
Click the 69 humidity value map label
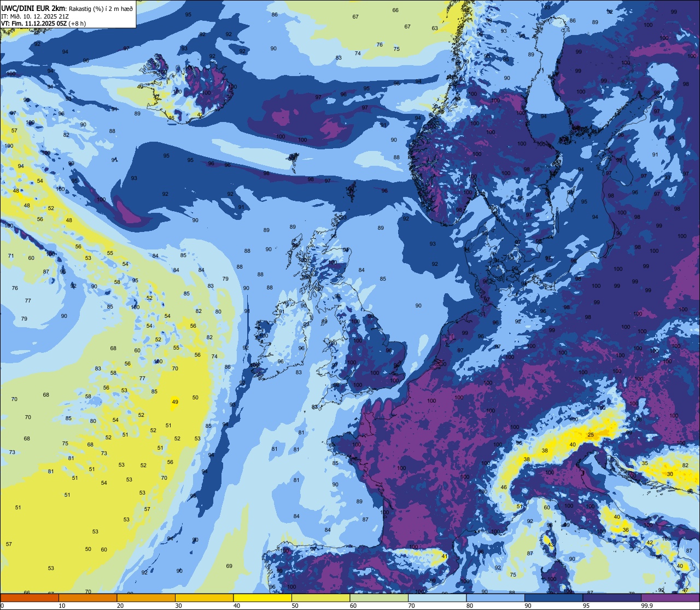pyautogui.click(x=229, y=566)
